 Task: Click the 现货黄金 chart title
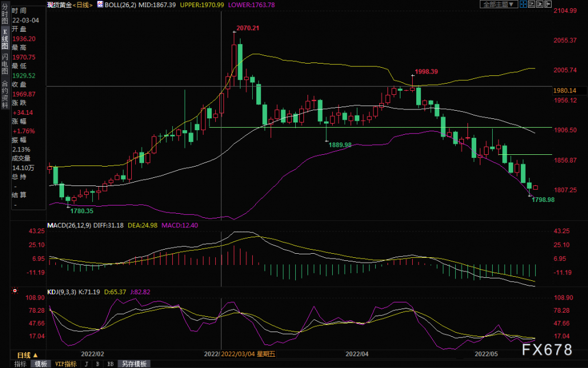tap(59, 5)
